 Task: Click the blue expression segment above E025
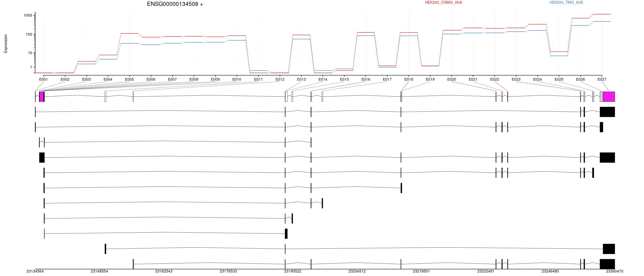[x=559, y=56]
